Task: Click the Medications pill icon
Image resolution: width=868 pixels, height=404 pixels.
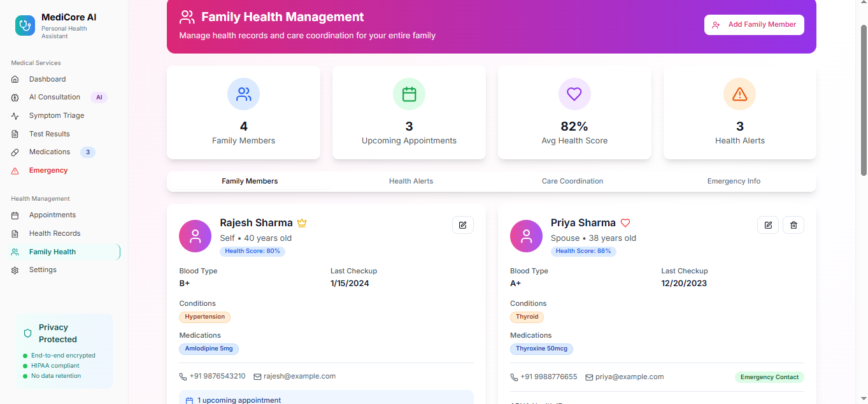Action: (15, 152)
